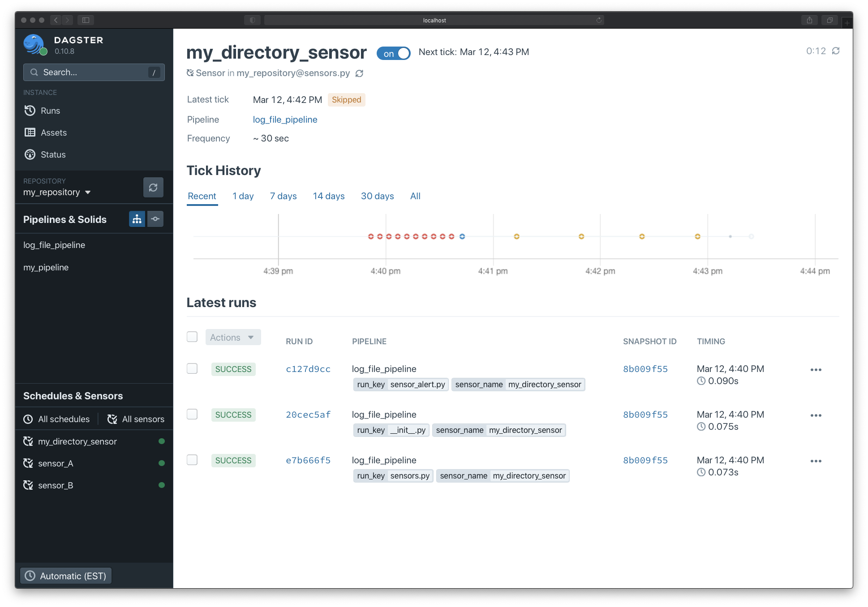Click the runs icon in left navigation

coord(31,110)
